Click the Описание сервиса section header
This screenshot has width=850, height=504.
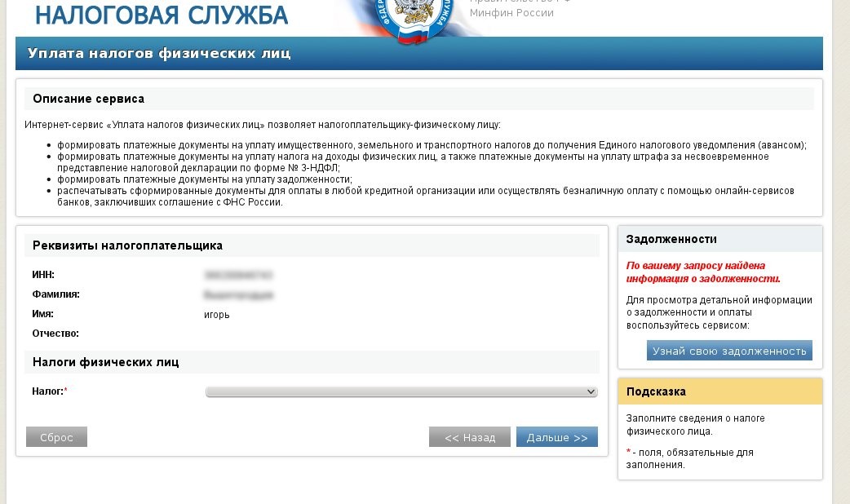tap(88, 99)
